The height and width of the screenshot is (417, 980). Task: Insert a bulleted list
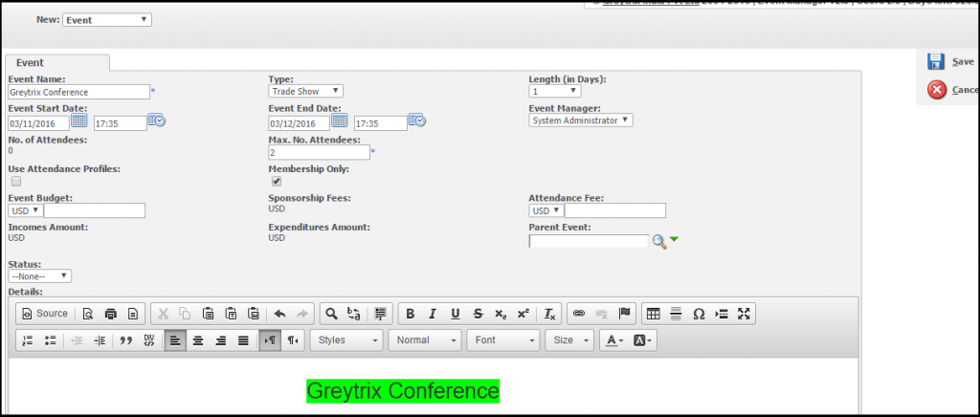point(50,340)
